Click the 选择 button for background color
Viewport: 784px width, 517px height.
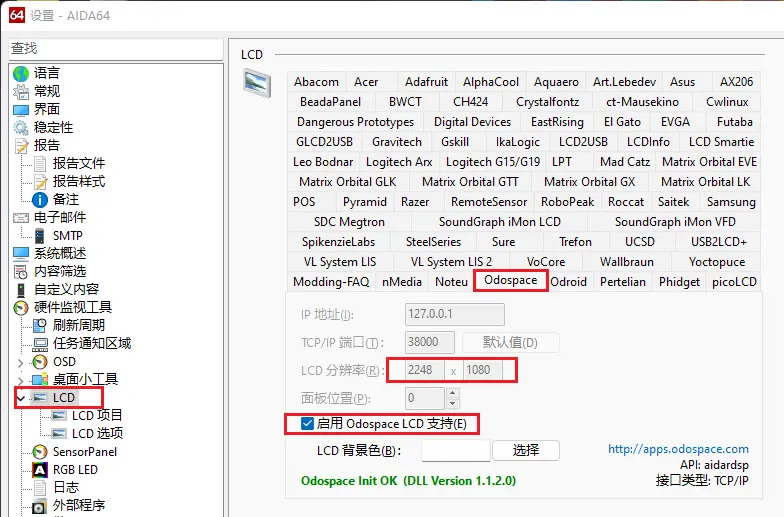coord(526,450)
